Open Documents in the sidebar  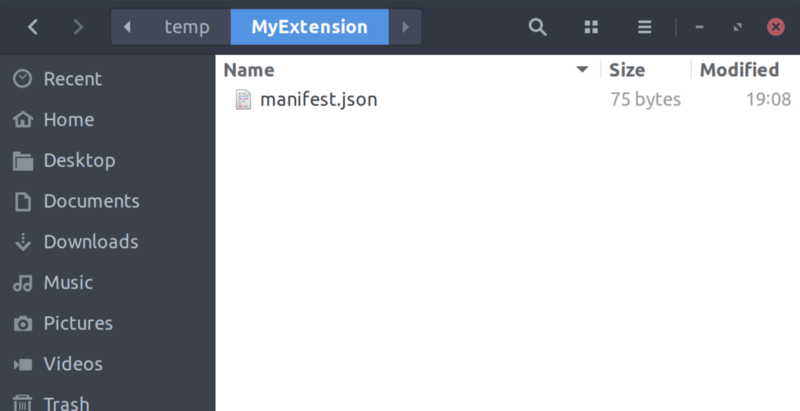pyautogui.click(x=91, y=201)
